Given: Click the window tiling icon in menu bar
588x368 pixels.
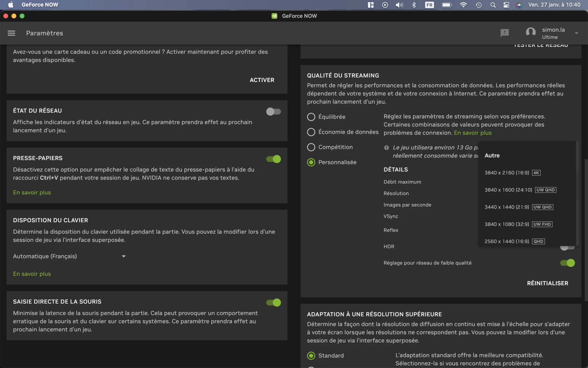Looking at the screenshot, I should (x=370, y=5).
